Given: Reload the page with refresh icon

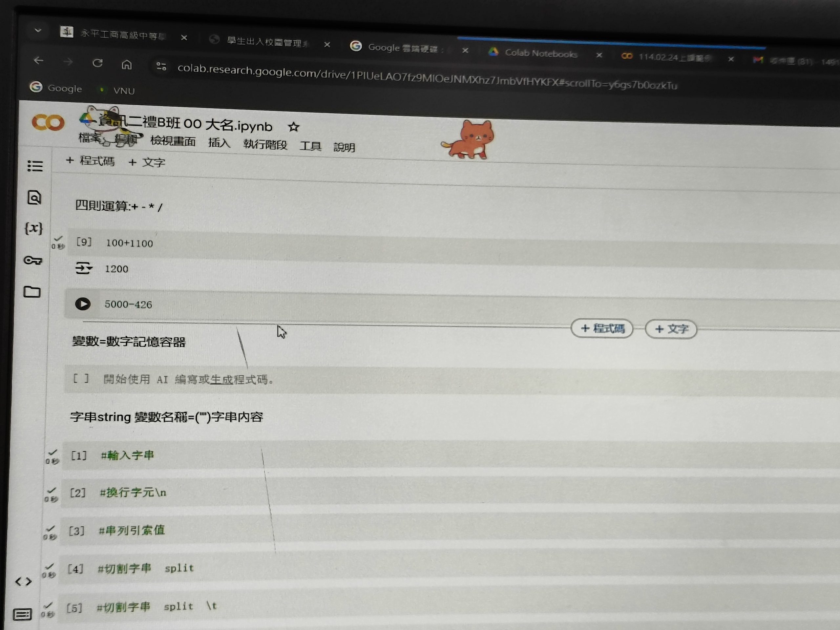Looking at the screenshot, I should 97,63.
